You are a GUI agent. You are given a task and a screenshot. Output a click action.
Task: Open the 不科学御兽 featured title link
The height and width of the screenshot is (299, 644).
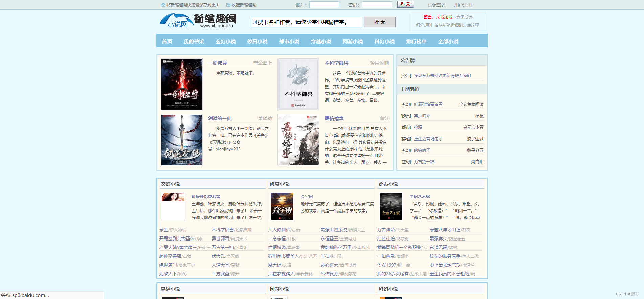(x=336, y=63)
